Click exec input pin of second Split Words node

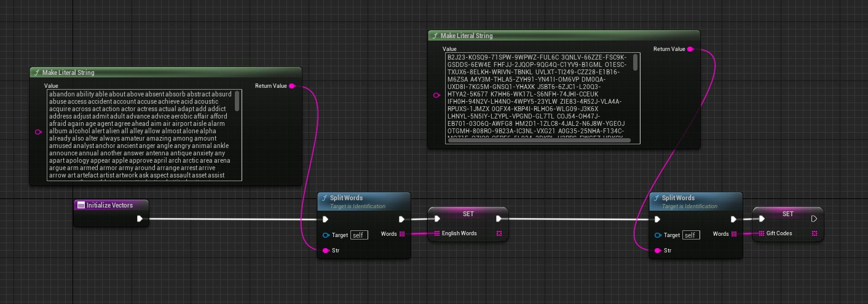click(x=658, y=219)
